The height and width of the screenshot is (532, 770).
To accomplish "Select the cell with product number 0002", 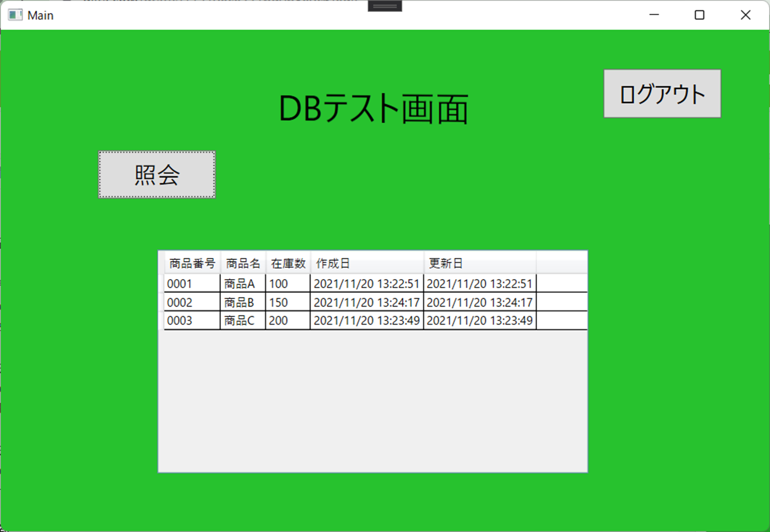I will 192,302.
